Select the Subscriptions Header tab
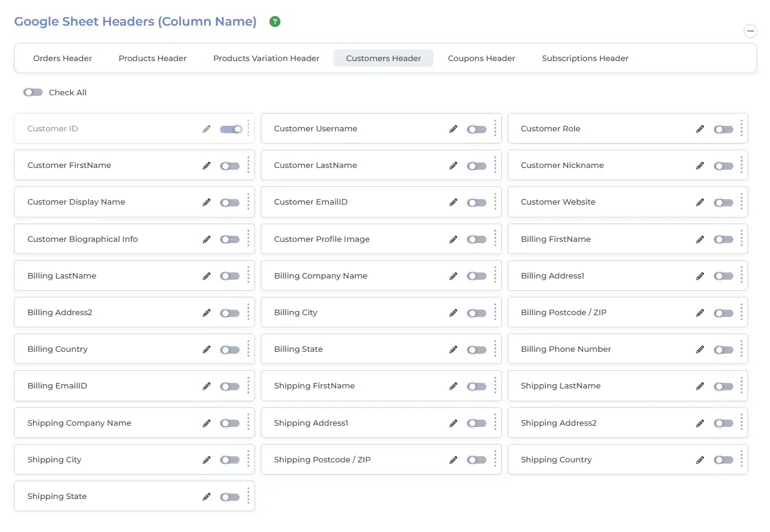Viewport: 770px width, 532px height. (585, 59)
